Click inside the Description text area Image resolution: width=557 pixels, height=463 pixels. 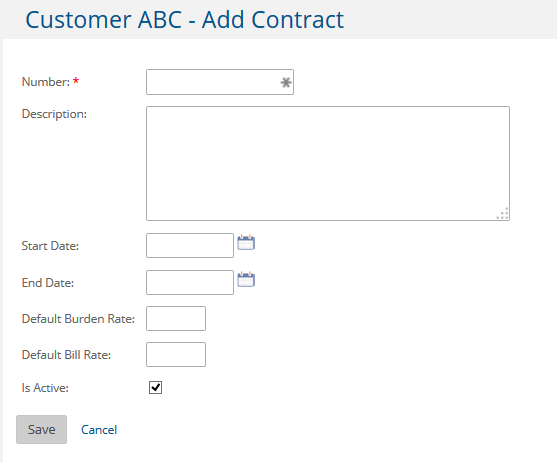point(328,163)
